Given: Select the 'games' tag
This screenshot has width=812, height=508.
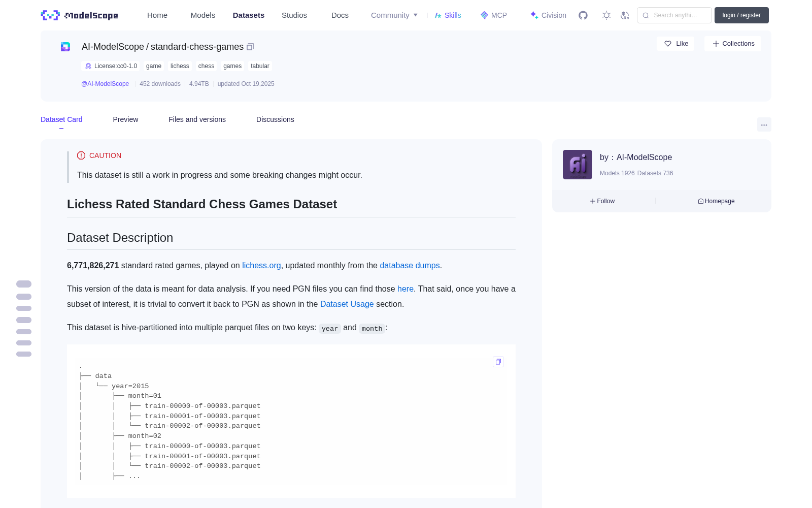Looking at the screenshot, I should click(232, 66).
